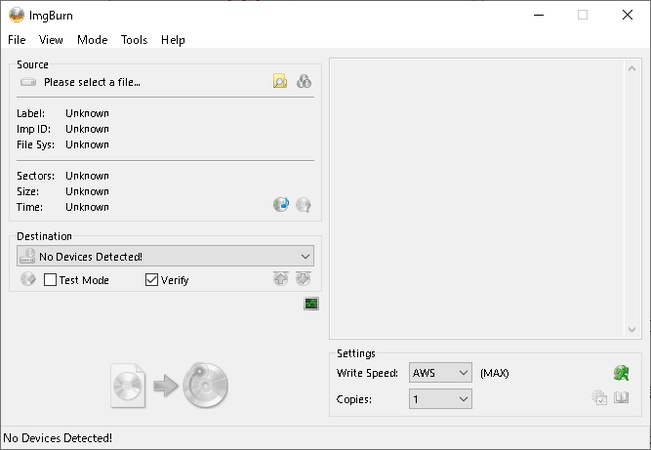Image resolution: width=651 pixels, height=450 pixels.
Task: Open the Help menu
Action: tap(173, 40)
